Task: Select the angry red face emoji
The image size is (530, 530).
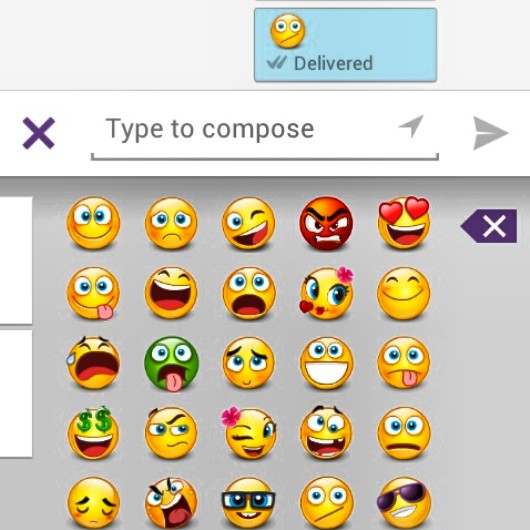Action: [x=326, y=223]
